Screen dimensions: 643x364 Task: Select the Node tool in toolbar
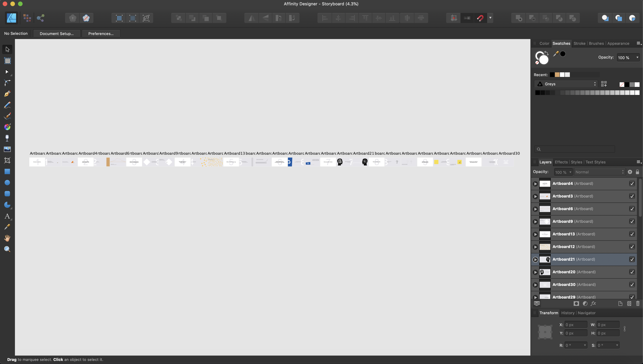click(7, 72)
